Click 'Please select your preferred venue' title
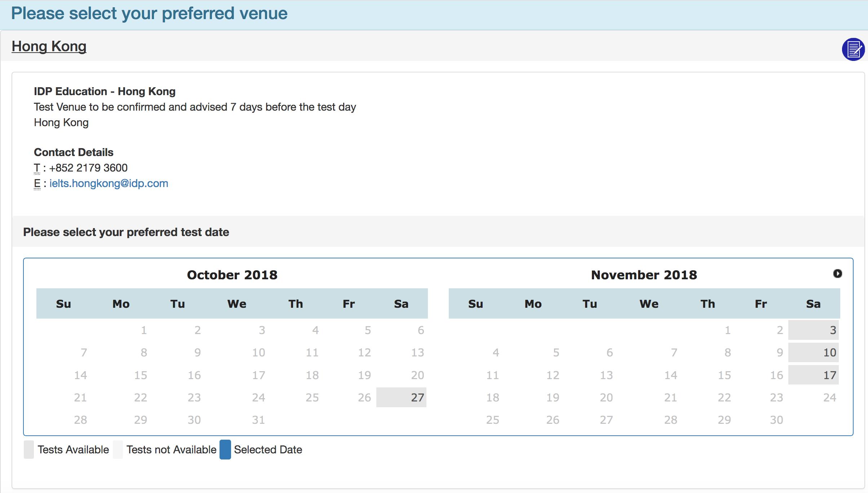Viewport: 868px width, 493px height. click(149, 14)
